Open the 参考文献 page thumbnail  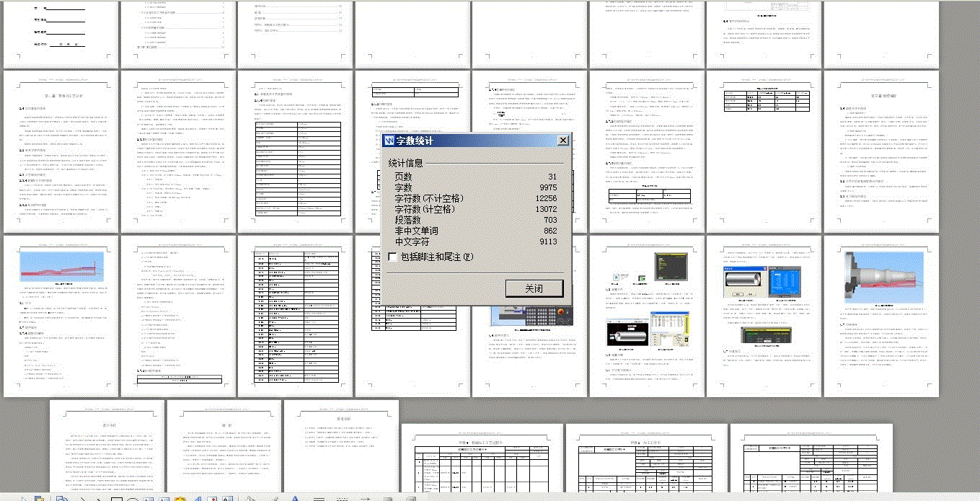341,447
